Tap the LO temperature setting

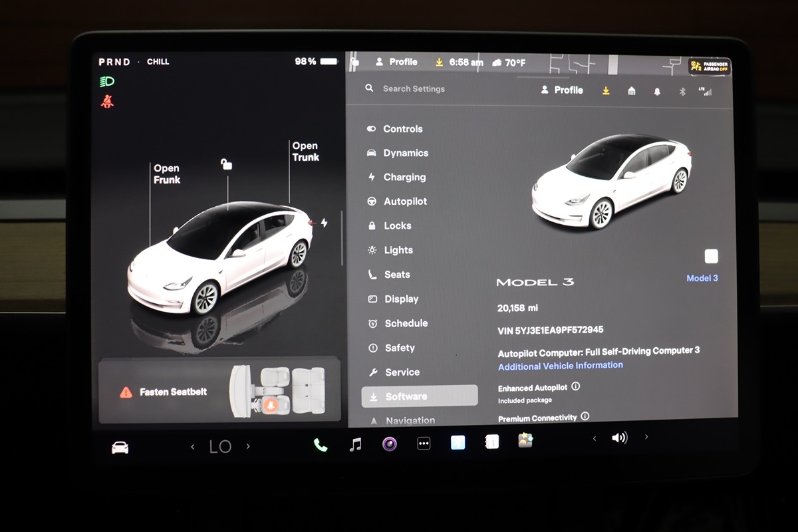pyautogui.click(x=220, y=447)
